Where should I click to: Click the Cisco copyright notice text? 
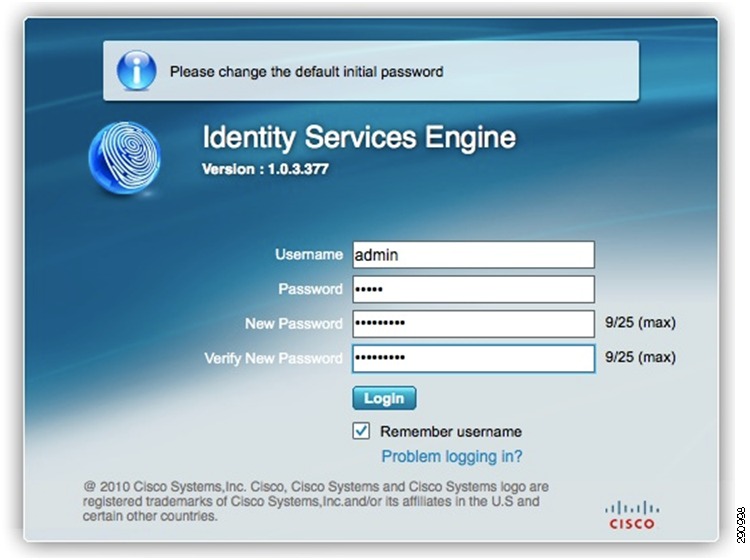(316, 501)
